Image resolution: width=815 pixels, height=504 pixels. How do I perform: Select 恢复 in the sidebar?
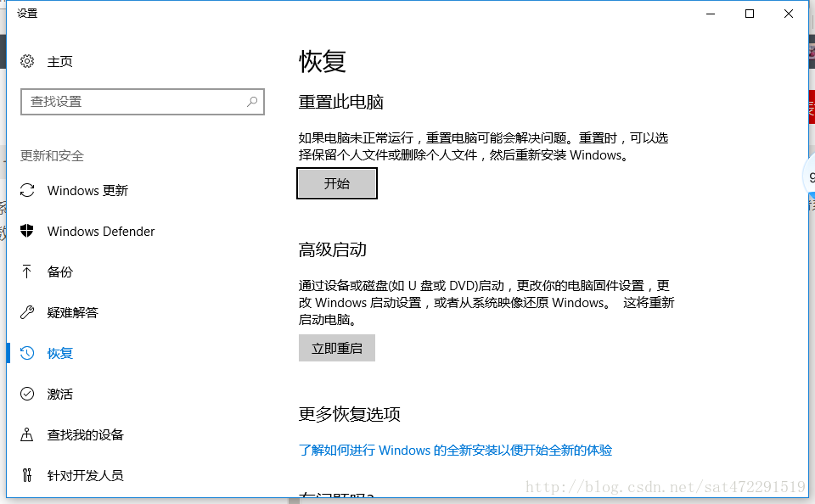(x=59, y=353)
